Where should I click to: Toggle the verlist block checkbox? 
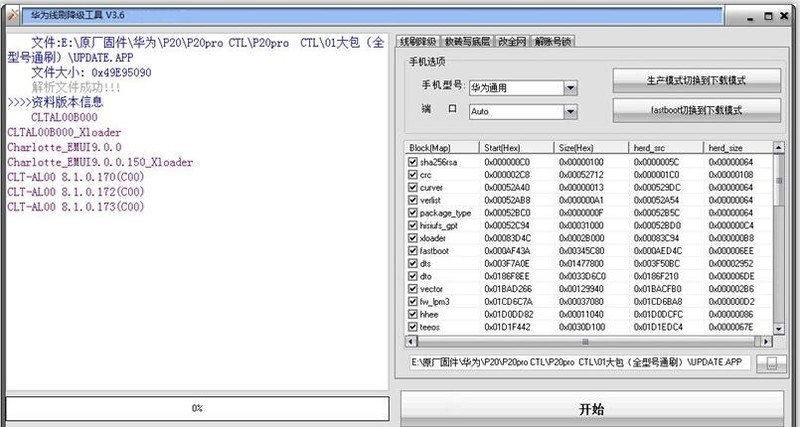[x=413, y=200]
